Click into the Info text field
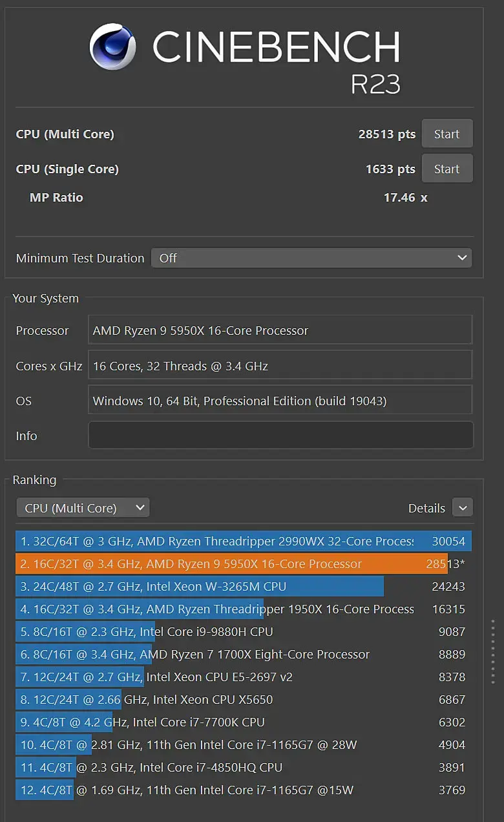Image resolution: width=504 pixels, height=822 pixels. click(280, 436)
